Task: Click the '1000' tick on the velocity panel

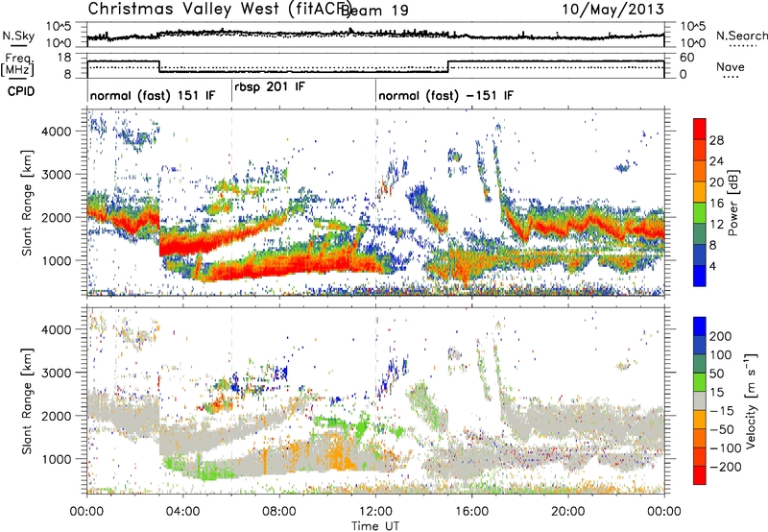Action: [x=56, y=459]
